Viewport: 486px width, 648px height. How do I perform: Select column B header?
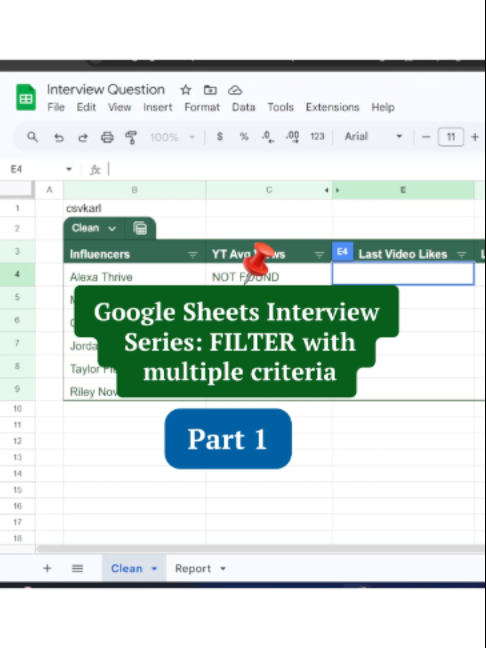(x=135, y=190)
